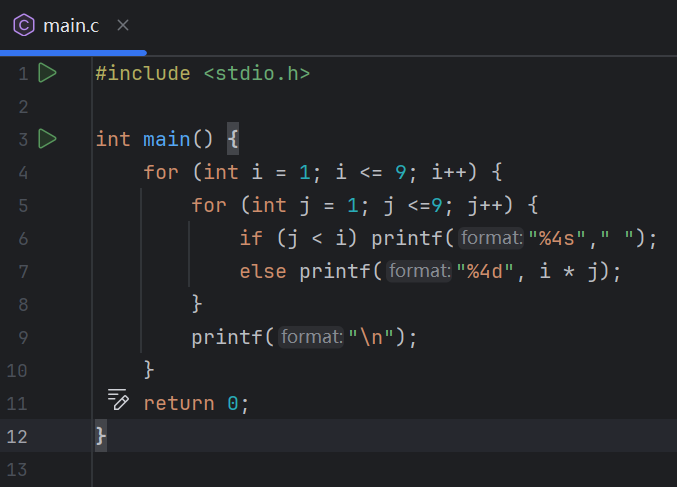Image resolution: width=677 pixels, height=487 pixels.
Task: Place cursor on the #include directive
Action: click(142, 73)
